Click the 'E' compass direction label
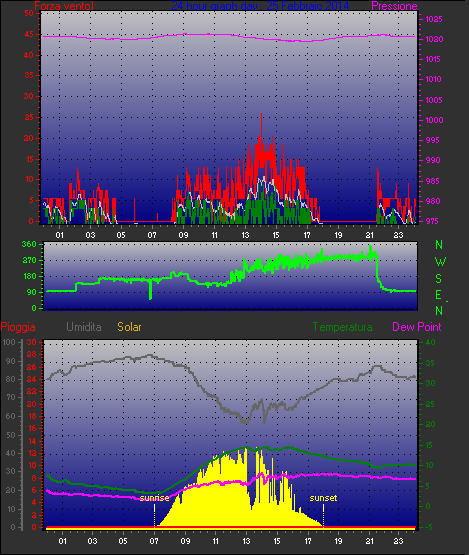This screenshot has width=469, height=555. [438, 294]
